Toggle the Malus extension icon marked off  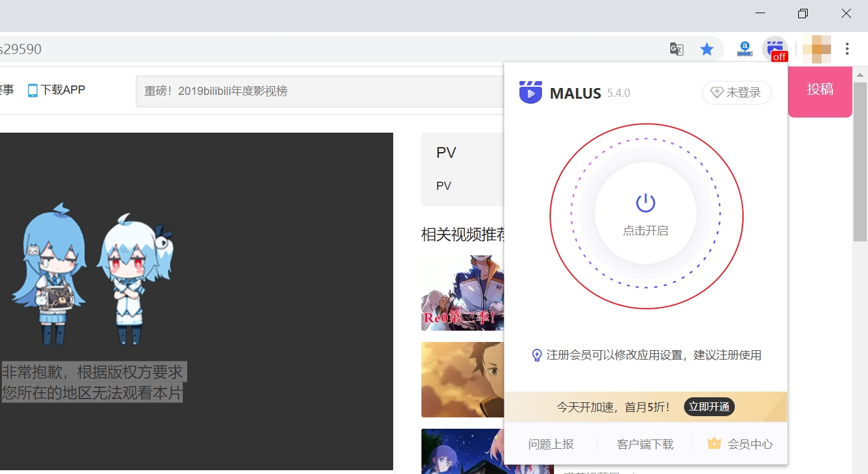(x=776, y=49)
